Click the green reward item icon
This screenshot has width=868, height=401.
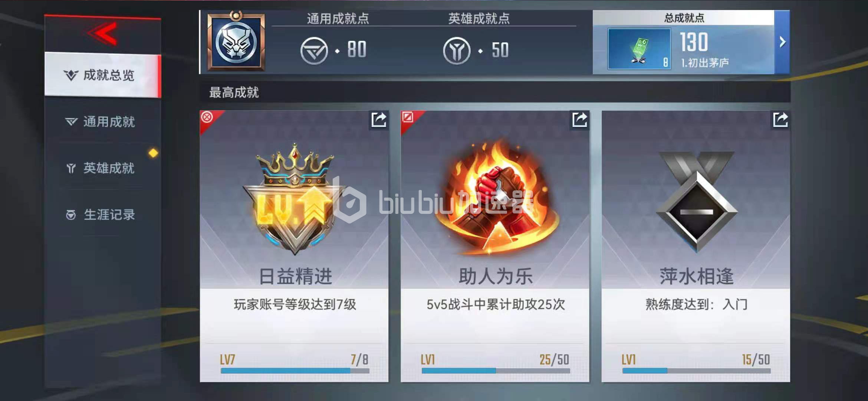(x=639, y=49)
